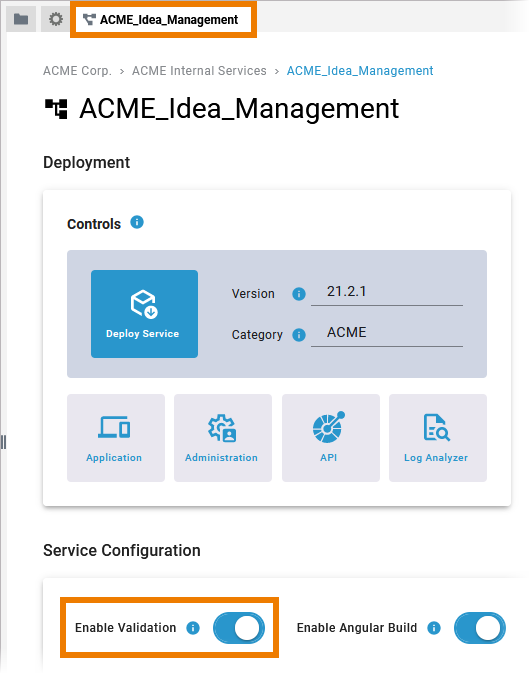
Task: Open the gear settings tab
Action: click(x=55, y=19)
